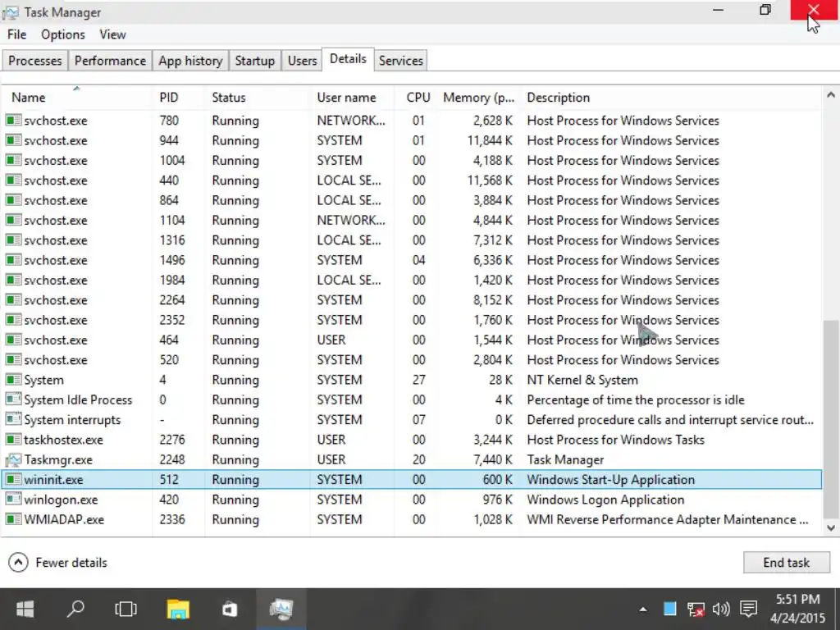The height and width of the screenshot is (630, 840).
Task: Open the File menu
Action: click(x=16, y=34)
